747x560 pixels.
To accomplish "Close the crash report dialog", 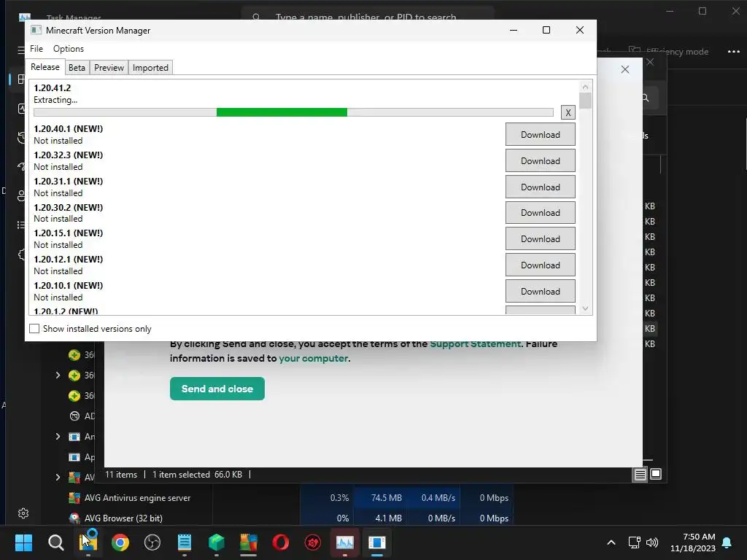I will 625,69.
